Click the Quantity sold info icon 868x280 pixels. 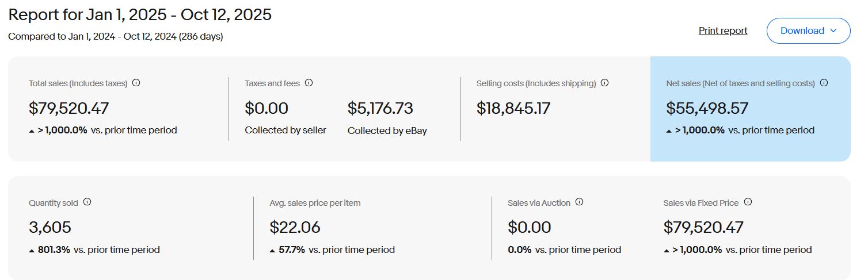coord(87,202)
